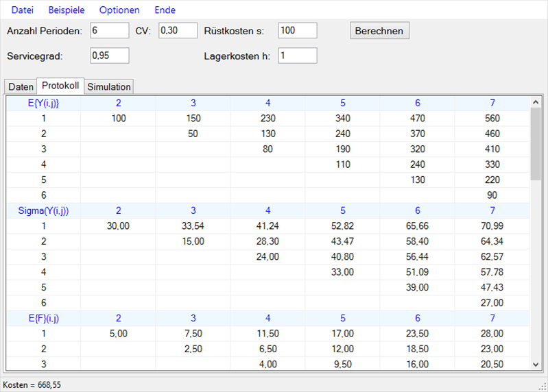Open the Optionen menu
Viewport: 548px width, 392px height.
(x=119, y=10)
